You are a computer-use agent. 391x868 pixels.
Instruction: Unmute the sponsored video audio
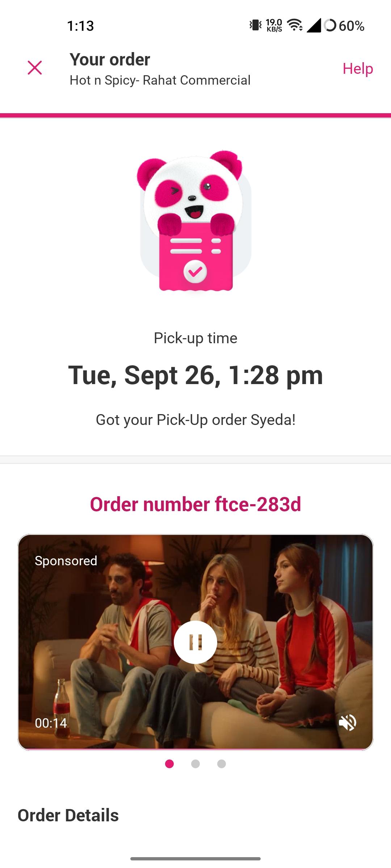(348, 723)
